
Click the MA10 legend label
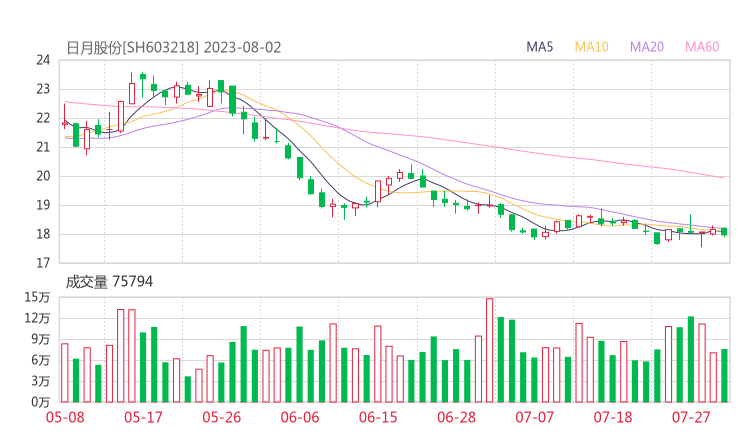[x=591, y=47]
